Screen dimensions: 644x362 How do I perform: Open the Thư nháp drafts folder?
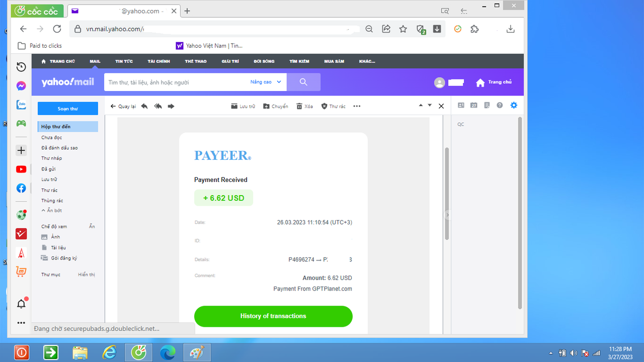pos(52,158)
